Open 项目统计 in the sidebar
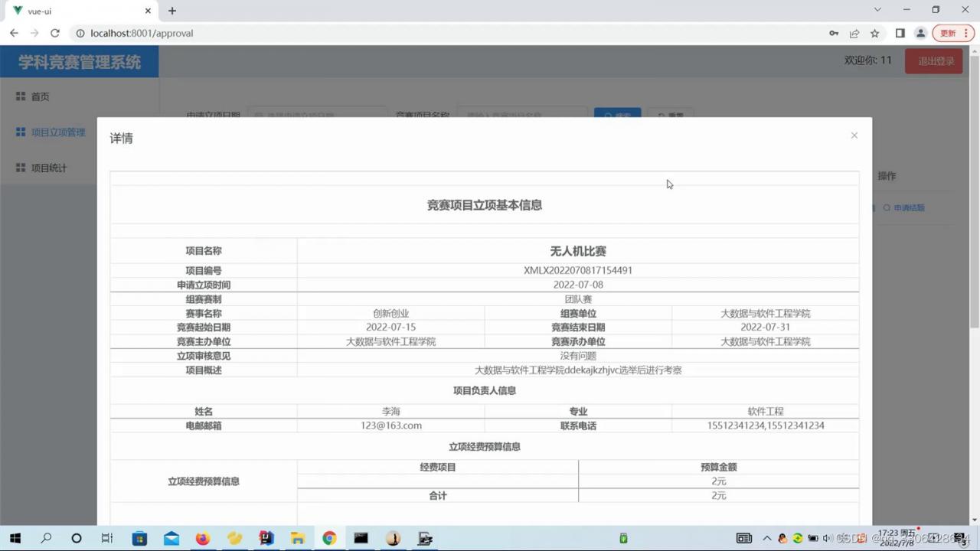980x551 pixels. [x=49, y=168]
